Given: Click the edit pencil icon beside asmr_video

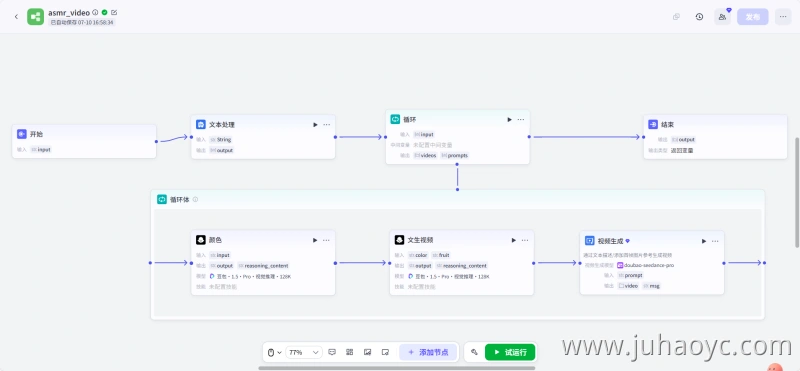Looking at the screenshot, I should (x=114, y=12).
